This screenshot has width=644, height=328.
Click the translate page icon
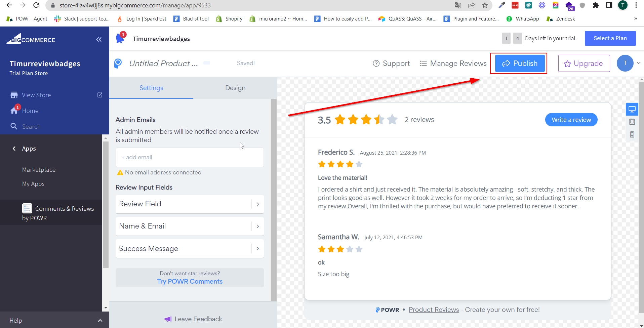click(458, 5)
